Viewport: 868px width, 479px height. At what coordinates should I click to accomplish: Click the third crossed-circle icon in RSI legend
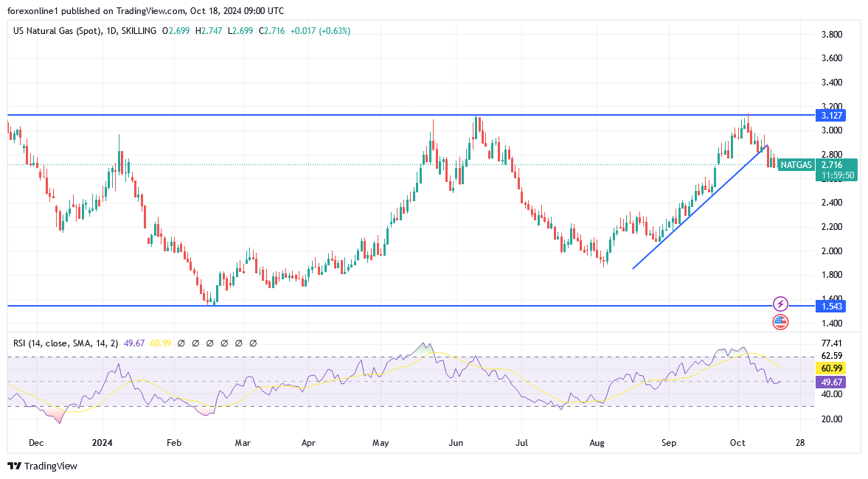tap(210, 343)
